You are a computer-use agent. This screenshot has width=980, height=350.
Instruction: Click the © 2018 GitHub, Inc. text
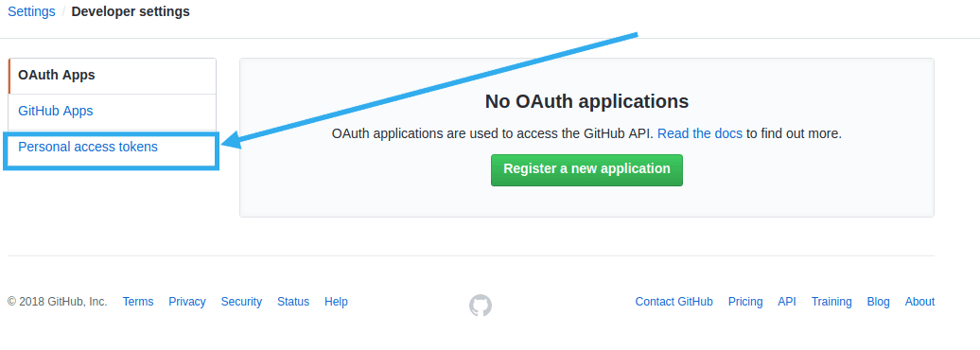point(58,302)
